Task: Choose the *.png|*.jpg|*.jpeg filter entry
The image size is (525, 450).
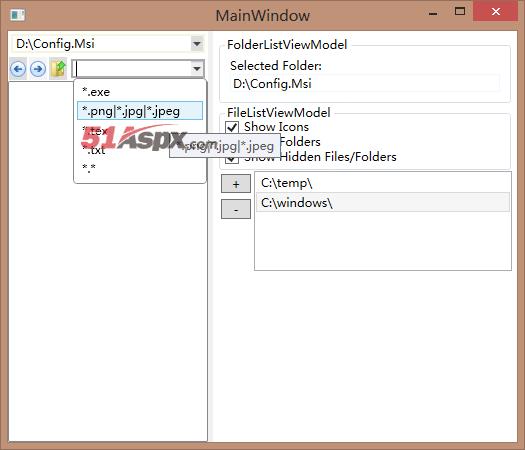Action: (140, 111)
